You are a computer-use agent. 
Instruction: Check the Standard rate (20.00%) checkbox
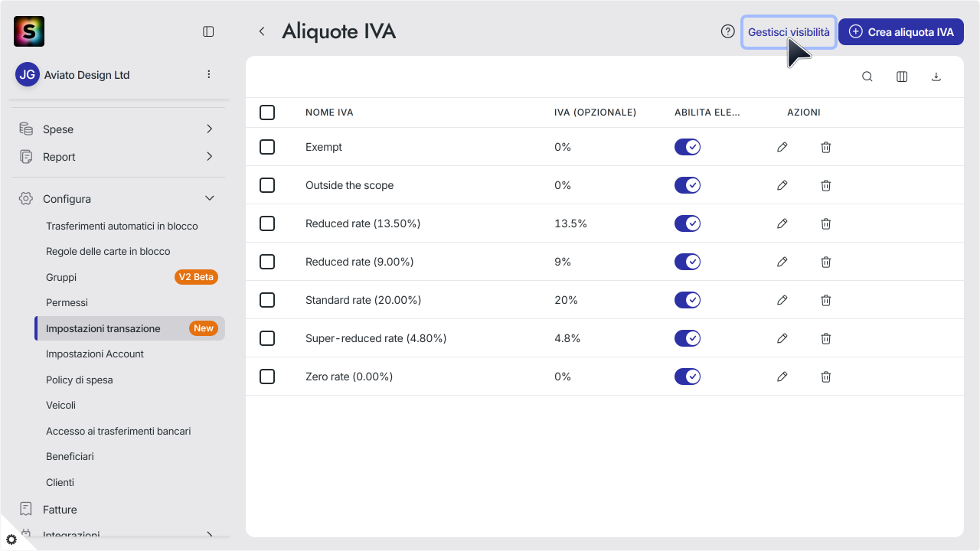click(267, 300)
